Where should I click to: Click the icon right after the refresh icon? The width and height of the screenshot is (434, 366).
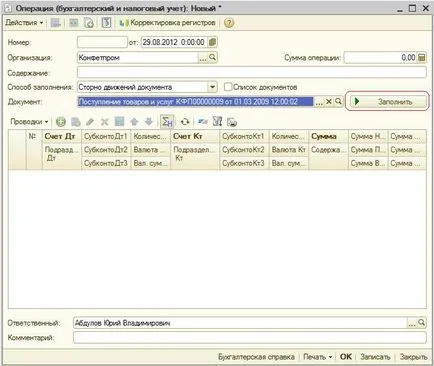(202, 122)
